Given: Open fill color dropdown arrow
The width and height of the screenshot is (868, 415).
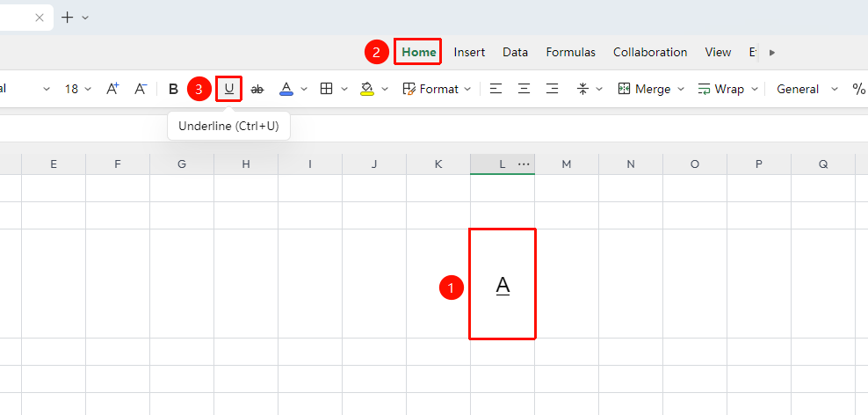Looking at the screenshot, I should click(x=386, y=89).
